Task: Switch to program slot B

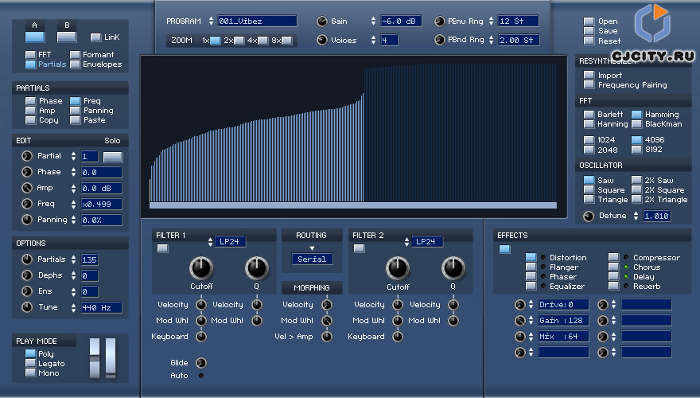Action: pos(67,37)
